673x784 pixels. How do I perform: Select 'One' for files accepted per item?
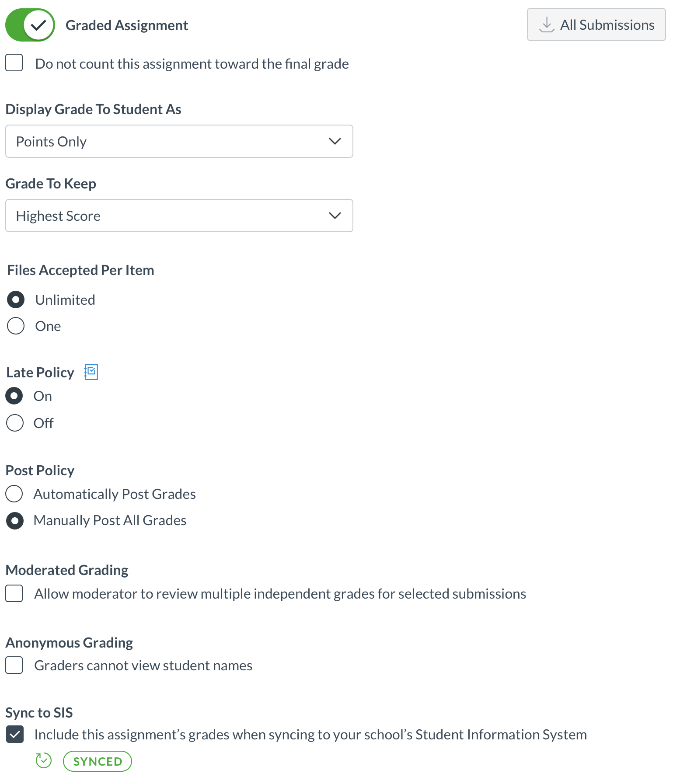pyautogui.click(x=16, y=326)
